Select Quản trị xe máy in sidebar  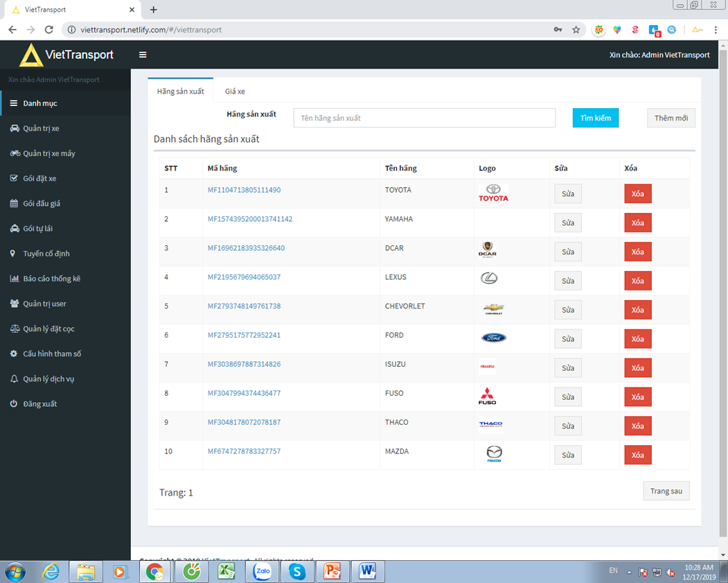pyautogui.click(x=46, y=153)
